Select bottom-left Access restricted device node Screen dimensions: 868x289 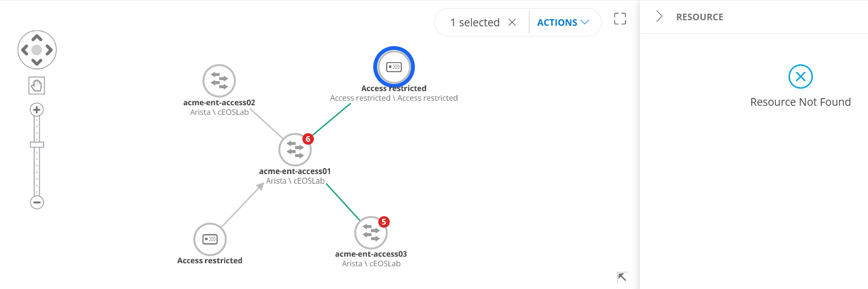210,239
